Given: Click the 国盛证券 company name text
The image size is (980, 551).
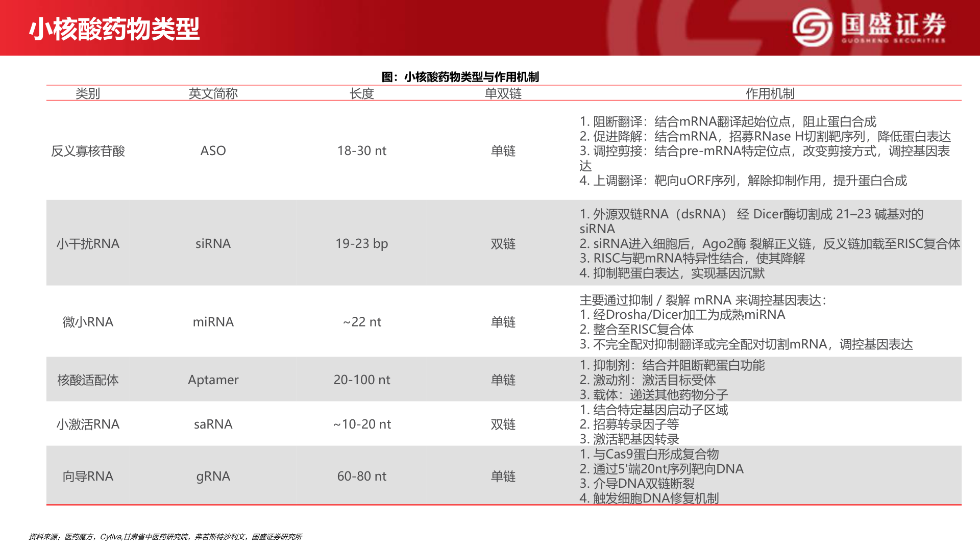Looking at the screenshot, I should [x=893, y=24].
